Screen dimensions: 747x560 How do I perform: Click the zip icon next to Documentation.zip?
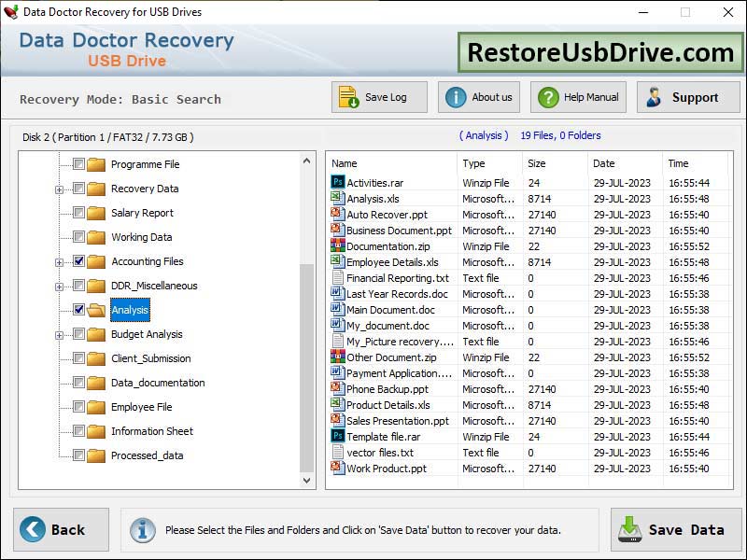click(336, 246)
